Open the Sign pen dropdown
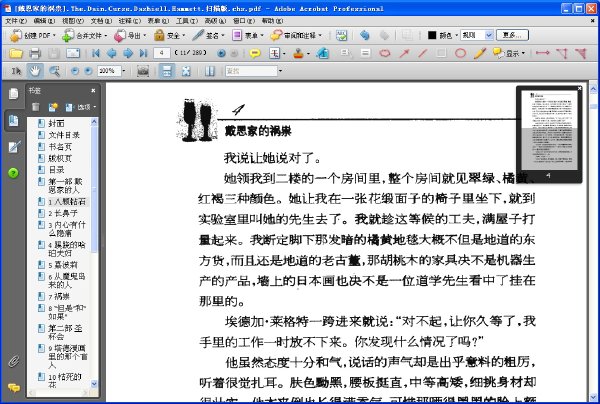600x404 pixels. point(209,36)
